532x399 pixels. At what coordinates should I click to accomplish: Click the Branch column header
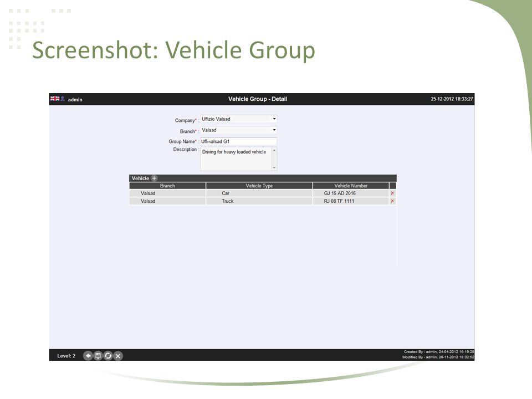point(167,186)
